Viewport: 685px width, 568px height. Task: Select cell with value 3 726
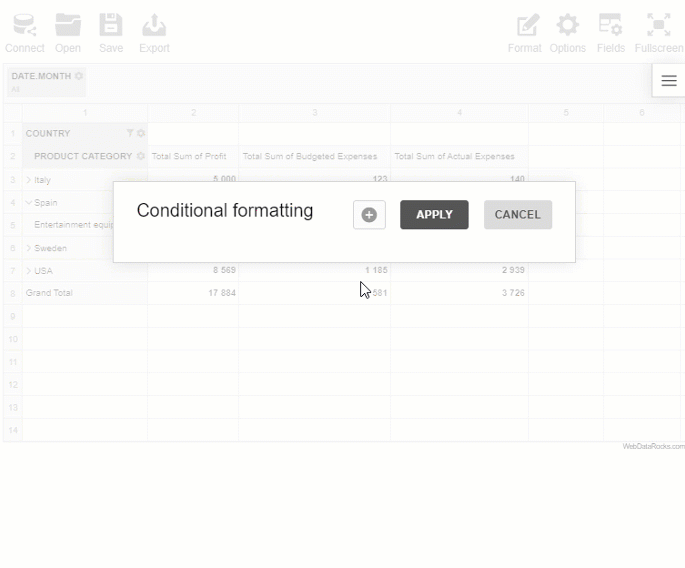click(460, 293)
